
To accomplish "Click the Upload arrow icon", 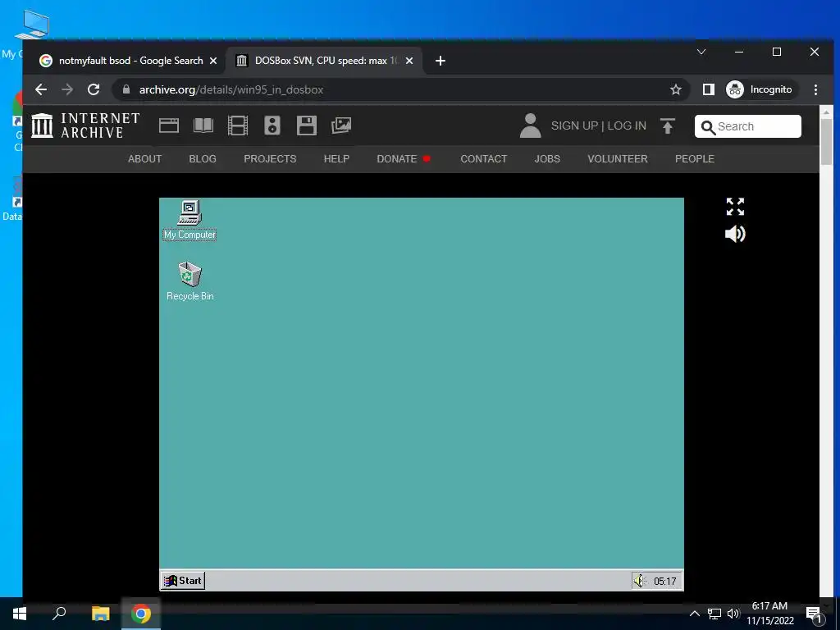I will tap(668, 126).
